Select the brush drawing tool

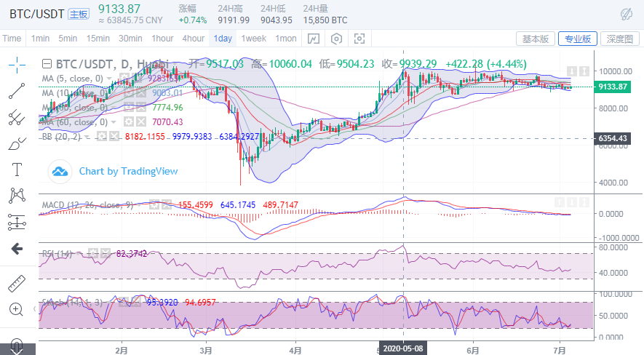17,143
